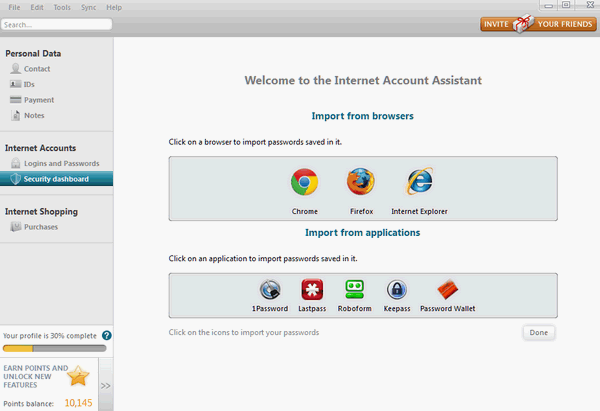Click the Purchases icon
600x411 pixels.
click(x=15, y=227)
